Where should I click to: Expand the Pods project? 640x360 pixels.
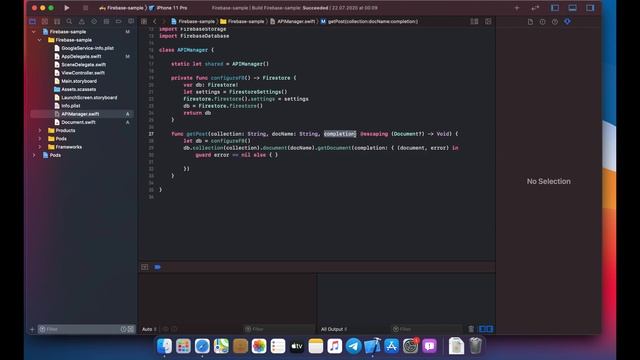tap(34, 155)
